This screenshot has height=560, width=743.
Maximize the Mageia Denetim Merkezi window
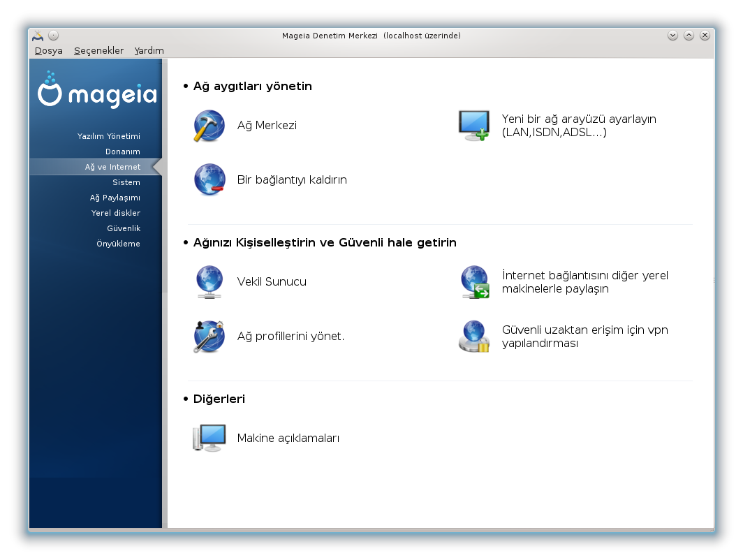[x=689, y=36]
